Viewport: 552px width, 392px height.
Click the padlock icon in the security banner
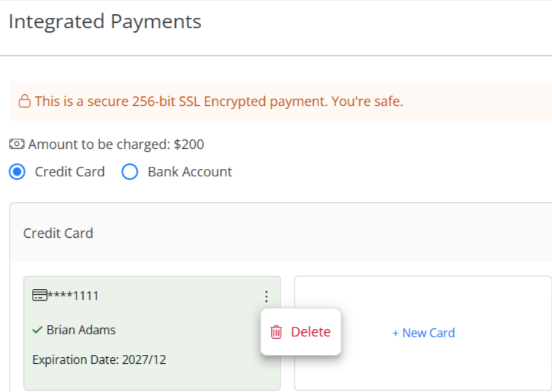24,102
